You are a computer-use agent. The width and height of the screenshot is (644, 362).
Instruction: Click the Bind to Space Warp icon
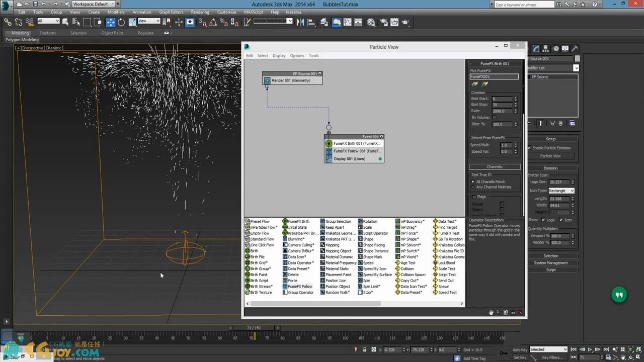[29, 22]
